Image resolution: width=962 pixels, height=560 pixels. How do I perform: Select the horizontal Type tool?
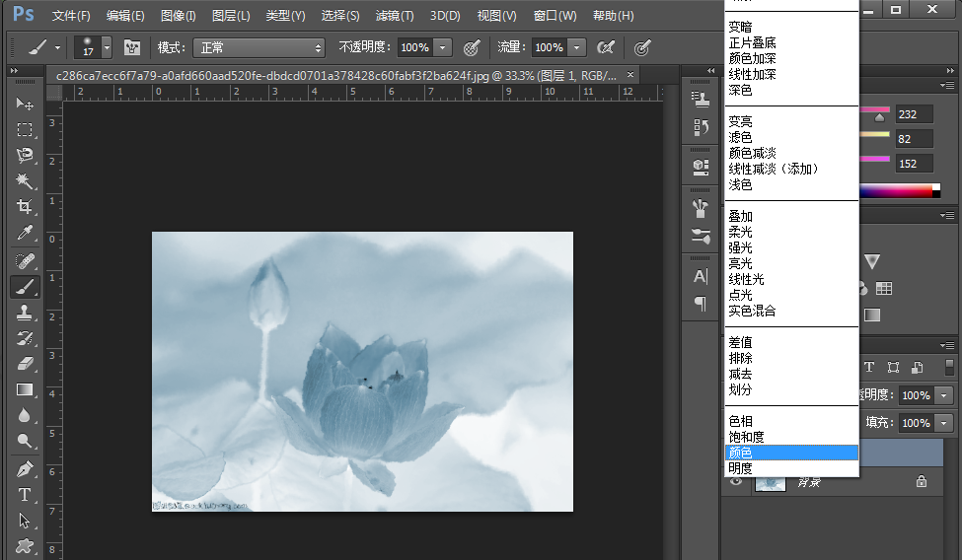click(25, 494)
